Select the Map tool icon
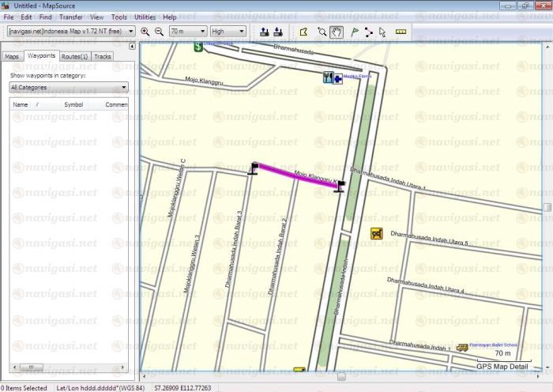The image size is (553, 392). pos(303,32)
